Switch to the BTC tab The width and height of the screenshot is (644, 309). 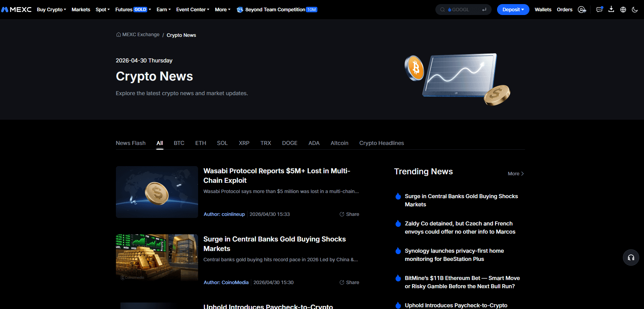point(179,143)
